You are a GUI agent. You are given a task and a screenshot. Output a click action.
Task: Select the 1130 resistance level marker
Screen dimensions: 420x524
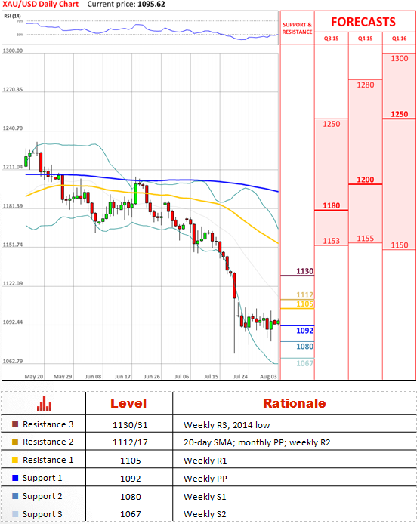tap(305, 271)
